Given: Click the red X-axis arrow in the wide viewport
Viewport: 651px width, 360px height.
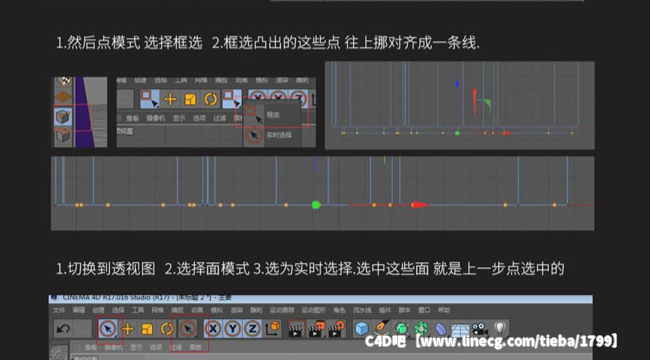Looking at the screenshot, I should pyautogui.click(x=420, y=205).
